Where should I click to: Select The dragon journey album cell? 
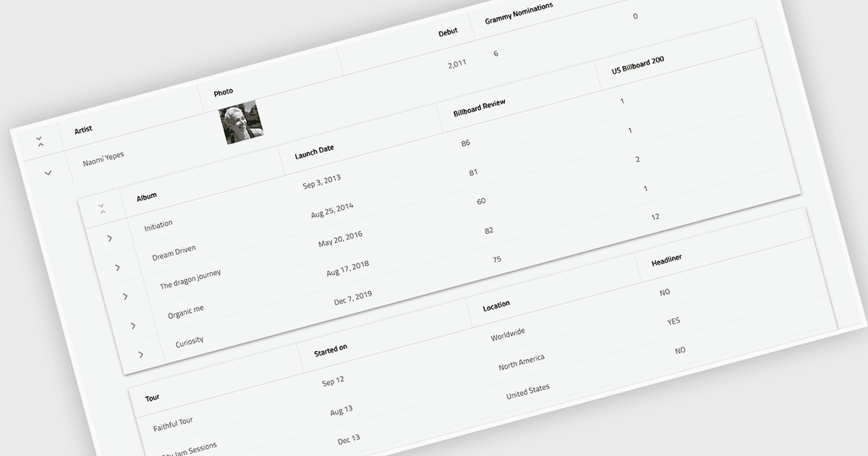tap(190, 279)
